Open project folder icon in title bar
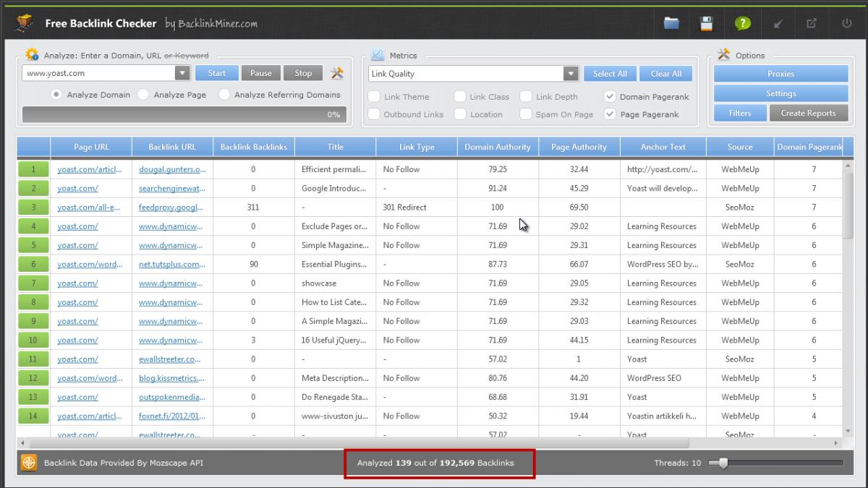 click(671, 23)
